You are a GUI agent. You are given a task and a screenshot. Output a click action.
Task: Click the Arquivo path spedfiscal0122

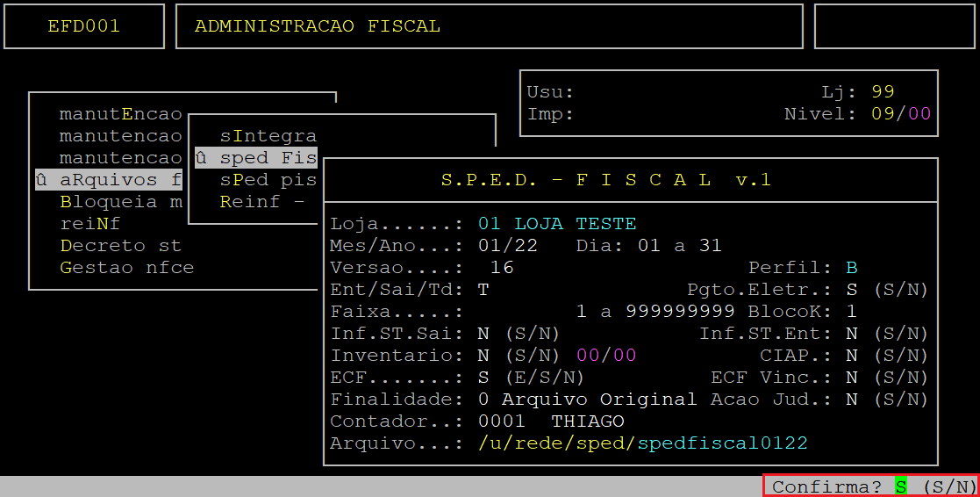click(x=723, y=443)
